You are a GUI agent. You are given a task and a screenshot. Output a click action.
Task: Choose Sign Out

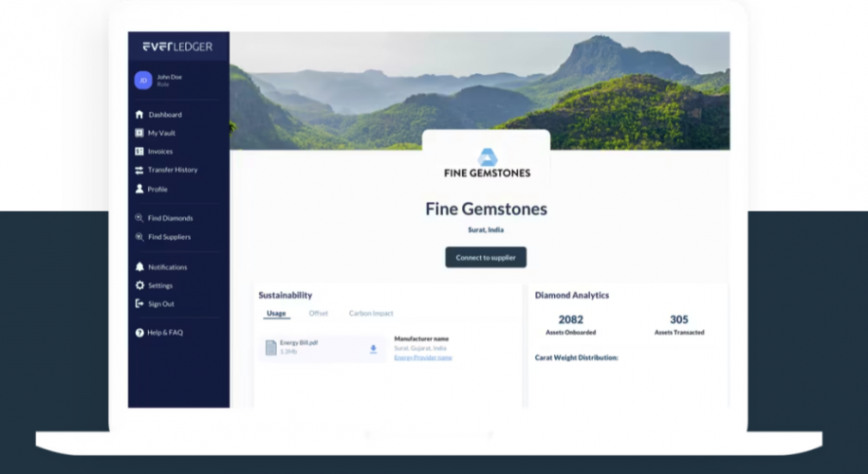pos(161,303)
